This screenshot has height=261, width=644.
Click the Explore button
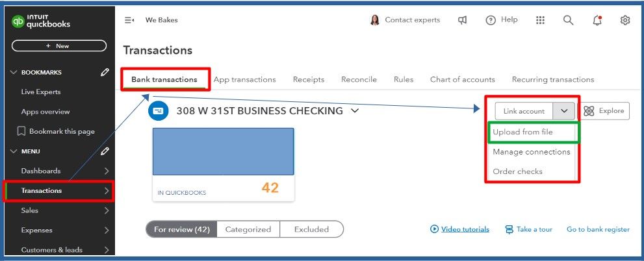click(x=604, y=111)
